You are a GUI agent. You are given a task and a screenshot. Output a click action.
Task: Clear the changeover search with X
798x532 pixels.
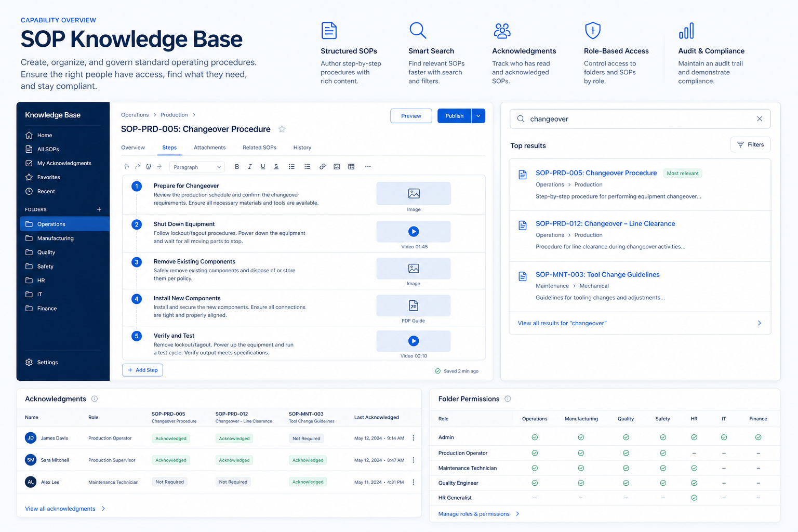[x=760, y=119]
